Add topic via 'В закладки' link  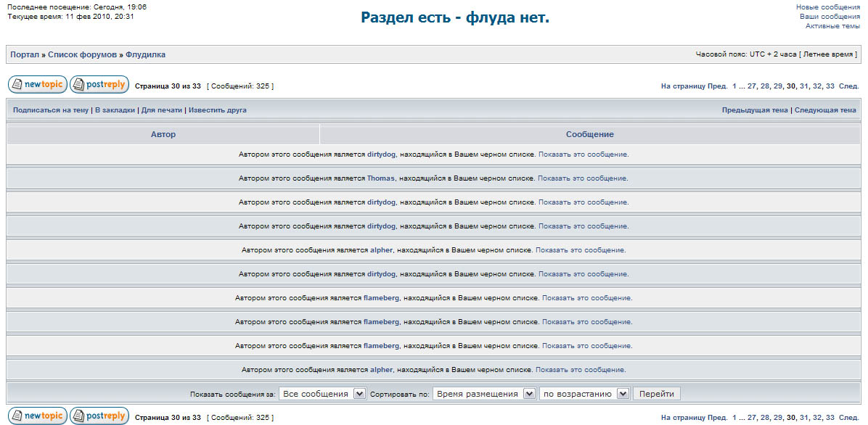(115, 110)
